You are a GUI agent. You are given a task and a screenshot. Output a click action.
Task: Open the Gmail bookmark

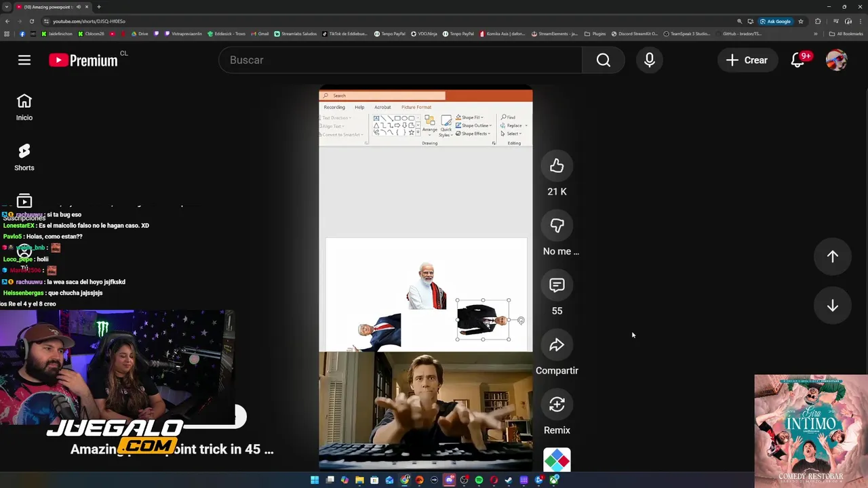pyautogui.click(x=260, y=33)
